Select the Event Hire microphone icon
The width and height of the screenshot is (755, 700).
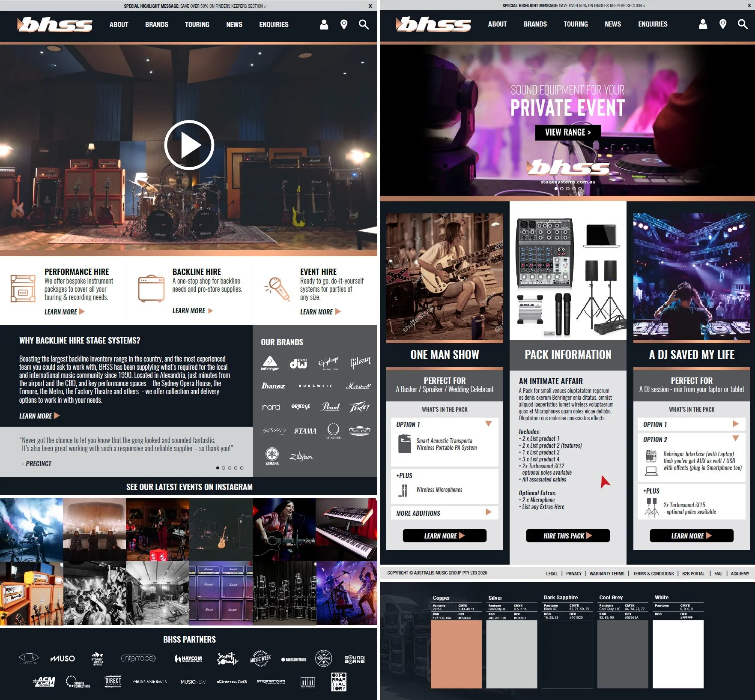277,289
